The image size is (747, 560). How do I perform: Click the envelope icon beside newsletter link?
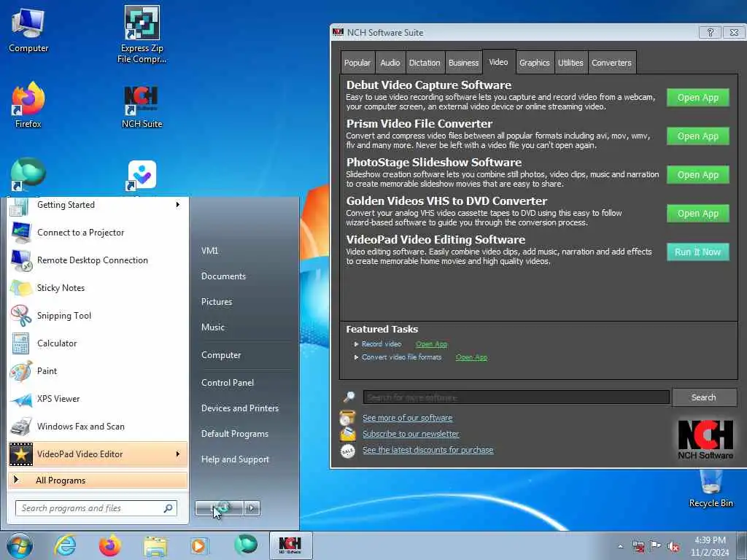[x=347, y=434]
